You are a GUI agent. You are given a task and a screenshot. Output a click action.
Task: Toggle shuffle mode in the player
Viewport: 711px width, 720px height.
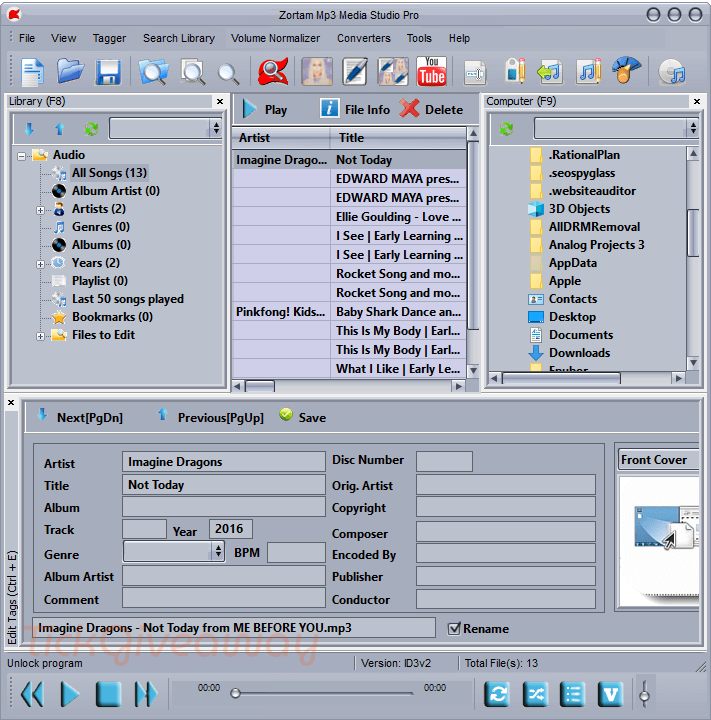click(x=535, y=694)
